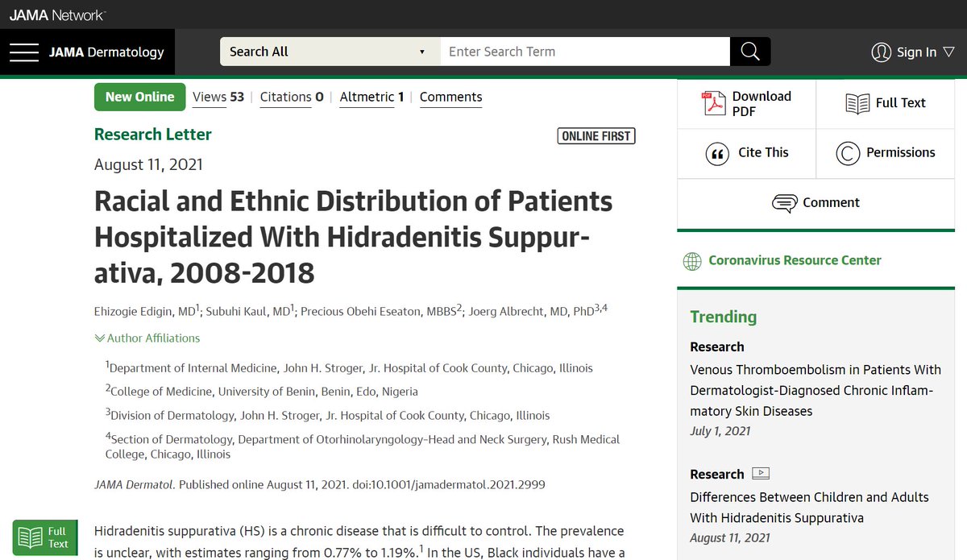This screenshot has width=967, height=560.
Task: Click the Comment speech bubble icon
Action: point(785,203)
